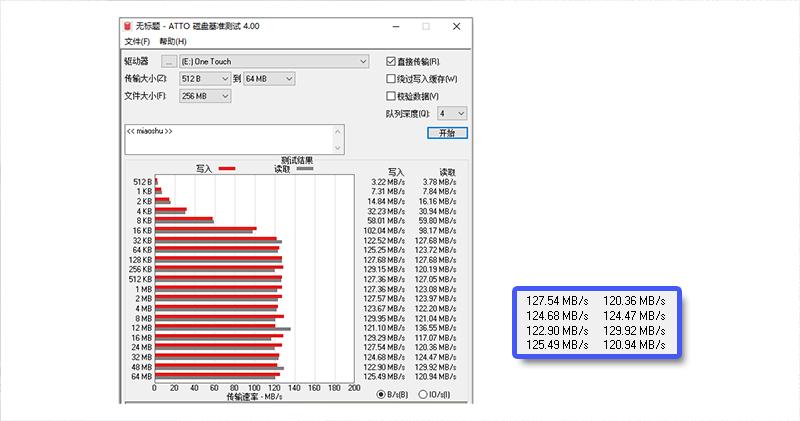Click the 14.84 MB/s write value
The height and width of the screenshot is (421, 800).
[x=386, y=202]
